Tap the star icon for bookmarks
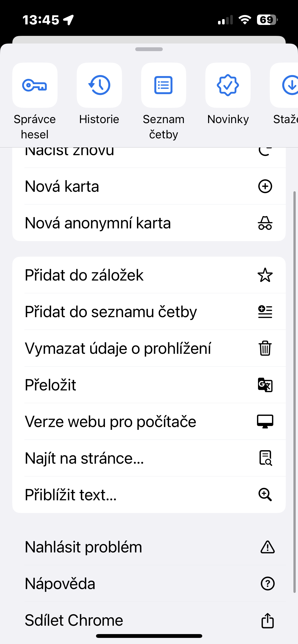 (x=265, y=275)
